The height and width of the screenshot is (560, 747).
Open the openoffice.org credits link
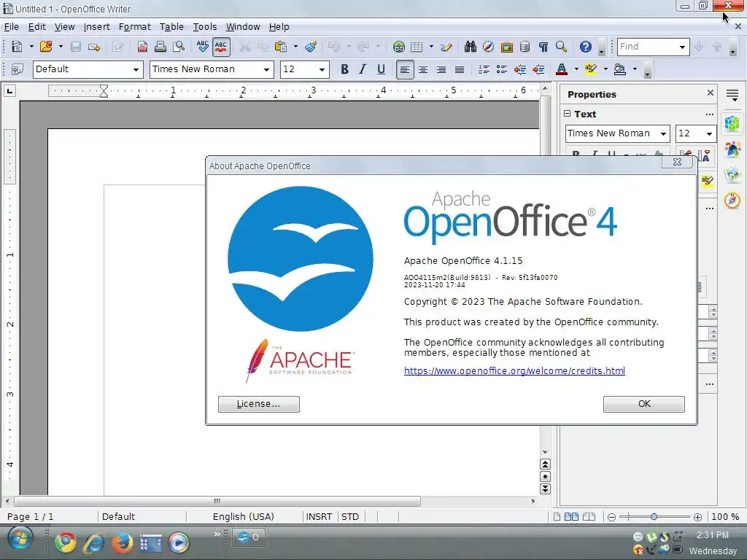pos(514,370)
